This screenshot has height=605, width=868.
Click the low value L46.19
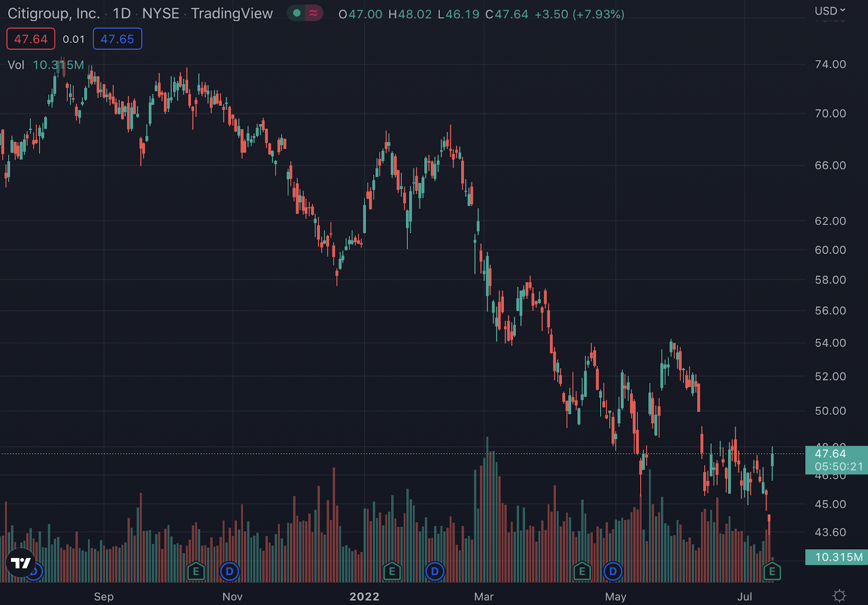pyautogui.click(x=459, y=14)
